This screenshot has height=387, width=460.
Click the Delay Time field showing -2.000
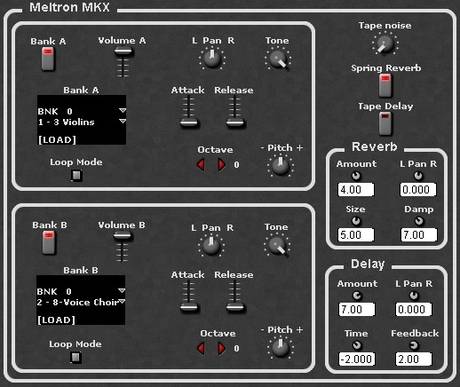[357, 359]
